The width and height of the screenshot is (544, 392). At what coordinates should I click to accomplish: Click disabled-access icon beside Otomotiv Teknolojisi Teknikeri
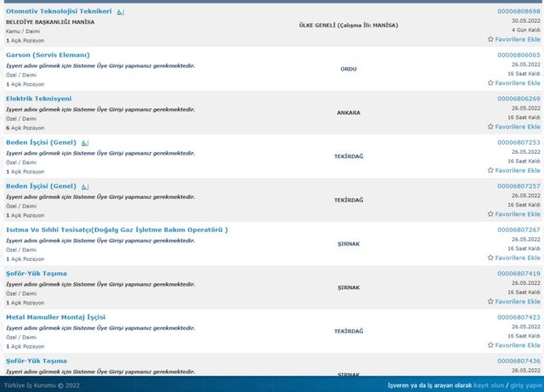[120, 12]
